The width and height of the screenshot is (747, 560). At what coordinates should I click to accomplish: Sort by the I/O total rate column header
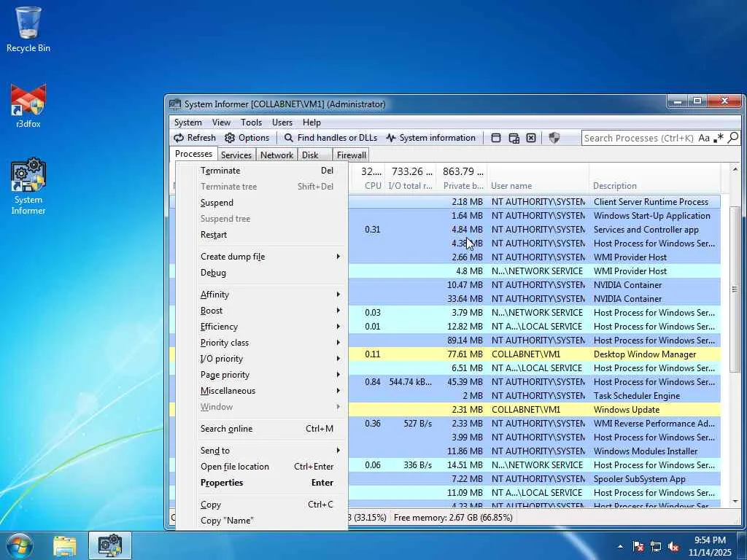(410, 179)
